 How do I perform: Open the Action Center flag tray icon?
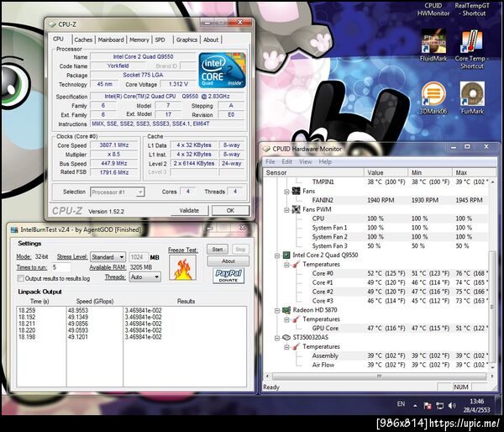tap(428, 406)
